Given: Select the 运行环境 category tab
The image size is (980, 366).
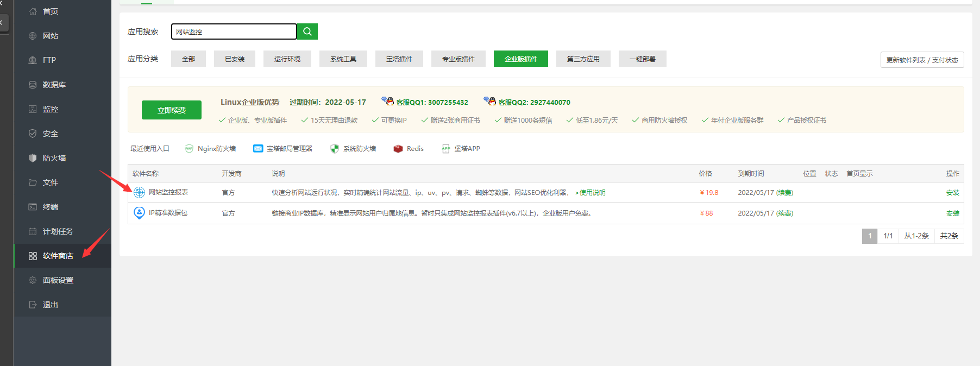Looking at the screenshot, I should point(287,59).
